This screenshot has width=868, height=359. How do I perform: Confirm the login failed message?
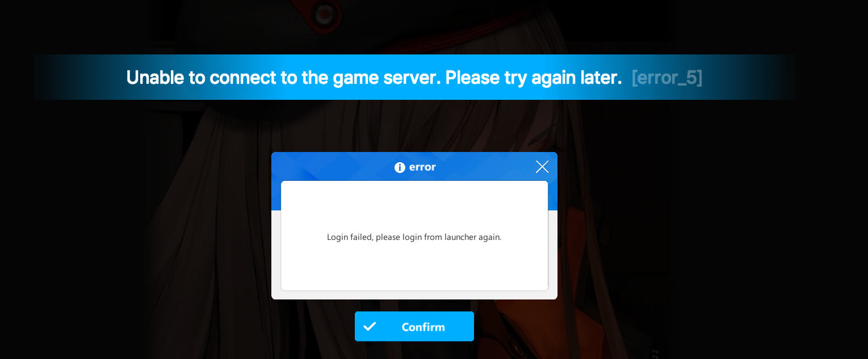coord(414,327)
